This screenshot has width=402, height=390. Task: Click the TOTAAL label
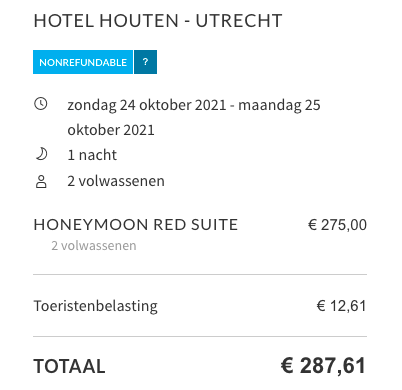(69, 366)
